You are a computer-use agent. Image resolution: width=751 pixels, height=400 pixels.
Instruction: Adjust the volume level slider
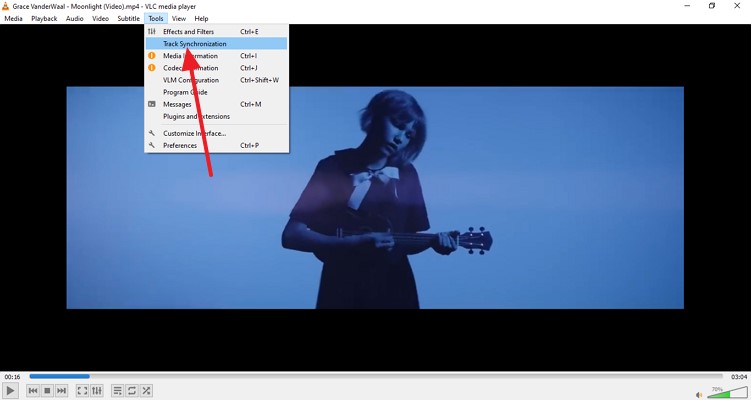pyautogui.click(x=726, y=393)
